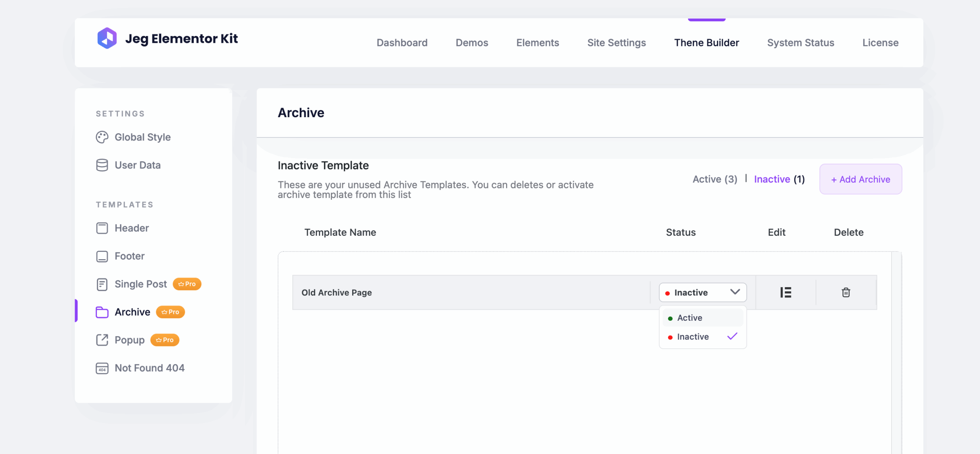Click the Popup external-link icon
The width and height of the screenshot is (980, 454).
102,340
